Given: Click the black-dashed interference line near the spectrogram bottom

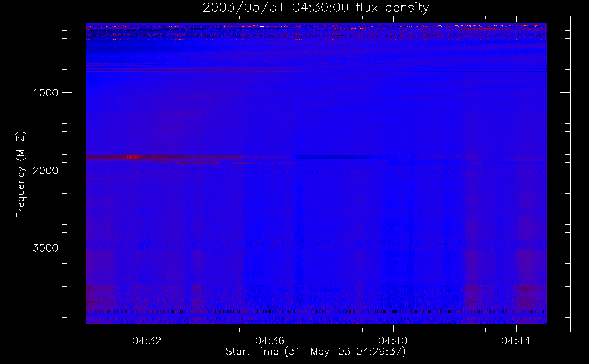Looking at the screenshot, I should click(316, 312).
